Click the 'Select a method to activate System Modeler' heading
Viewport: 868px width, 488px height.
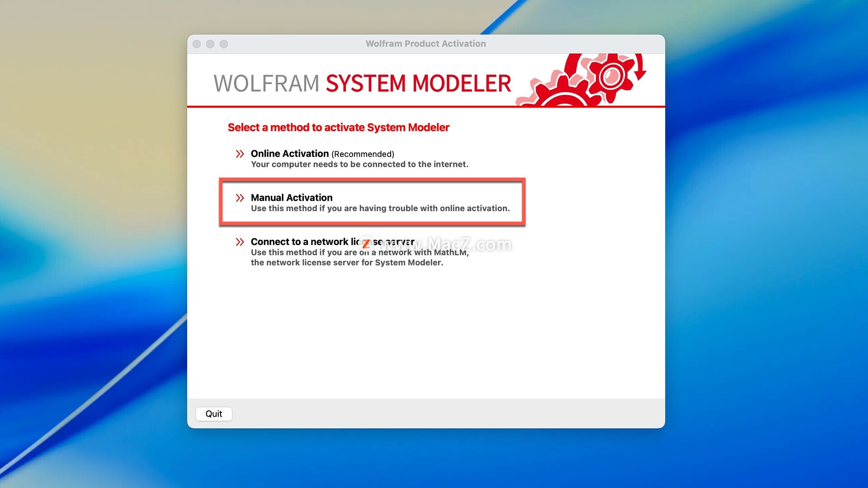coord(339,127)
